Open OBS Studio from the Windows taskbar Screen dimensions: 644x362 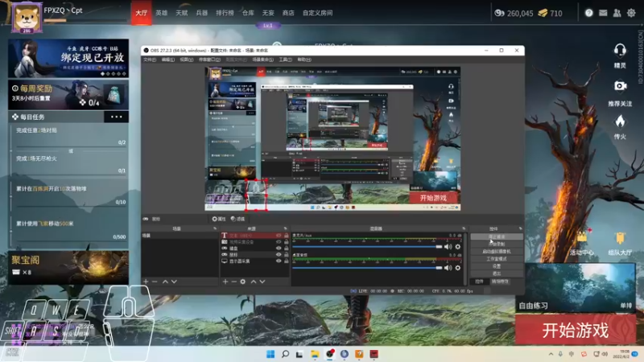coord(330,354)
